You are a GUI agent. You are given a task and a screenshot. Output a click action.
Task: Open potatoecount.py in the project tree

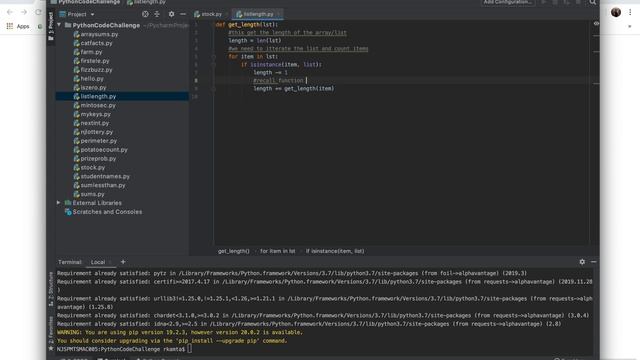(104, 149)
